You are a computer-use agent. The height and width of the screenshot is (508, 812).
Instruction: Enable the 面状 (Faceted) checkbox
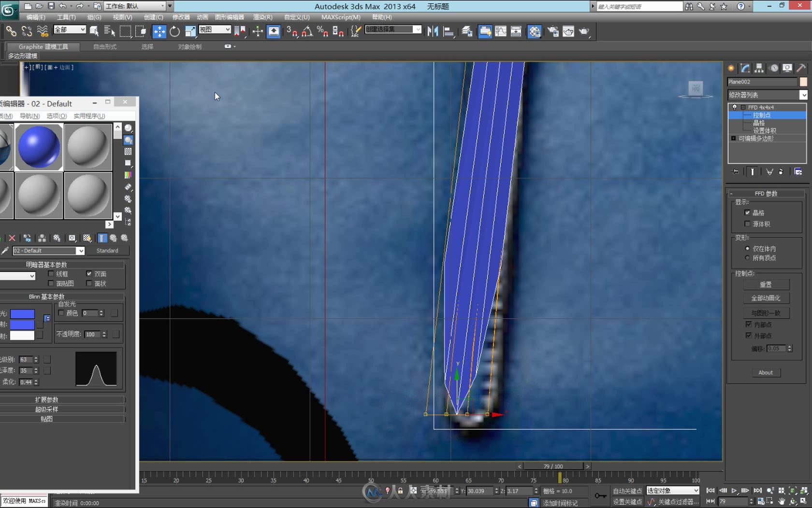click(89, 283)
